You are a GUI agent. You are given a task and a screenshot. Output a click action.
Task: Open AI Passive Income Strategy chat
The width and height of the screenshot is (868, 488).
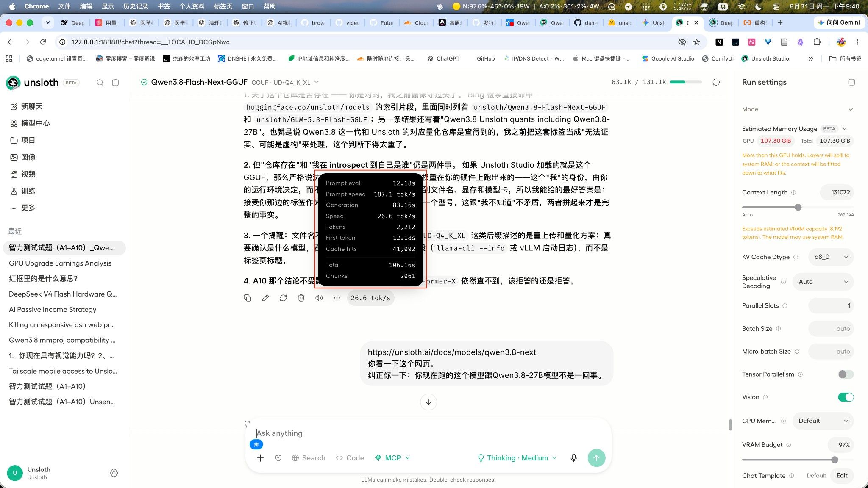tap(53, 309)
